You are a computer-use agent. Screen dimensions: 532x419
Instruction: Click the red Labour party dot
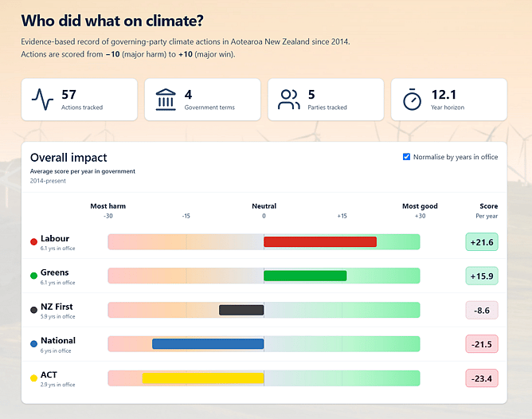(33, 242)
